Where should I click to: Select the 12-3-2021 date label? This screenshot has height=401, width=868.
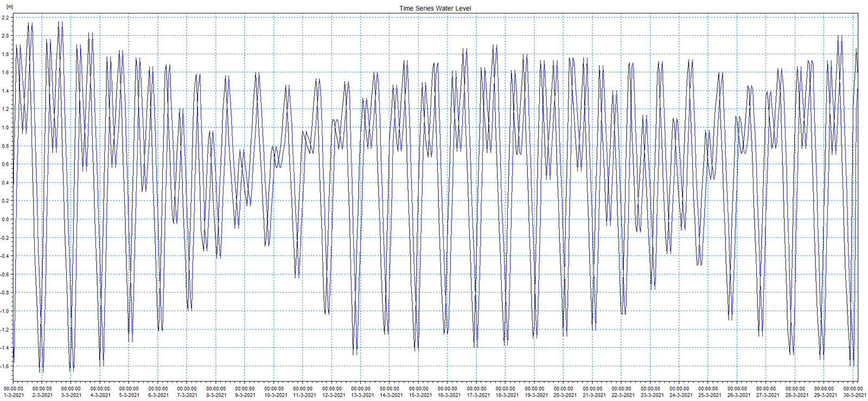pyautogui.click(x=333, y=395)
